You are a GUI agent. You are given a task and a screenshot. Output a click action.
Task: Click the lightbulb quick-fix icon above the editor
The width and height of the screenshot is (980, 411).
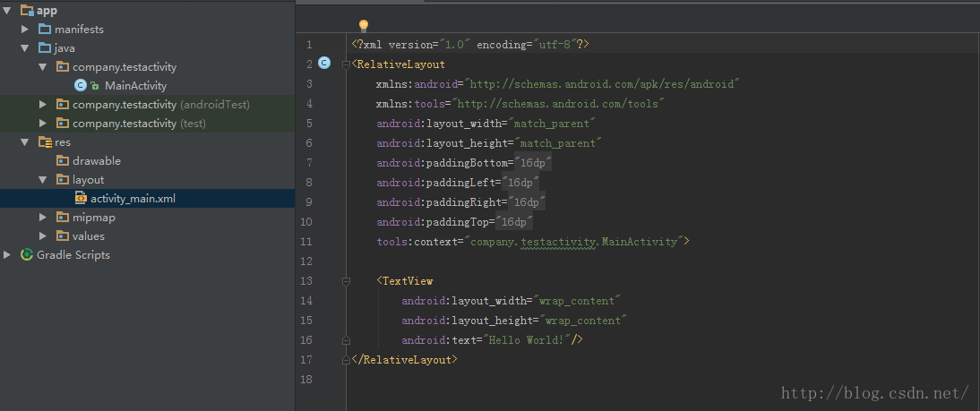[x=363, y=26]
